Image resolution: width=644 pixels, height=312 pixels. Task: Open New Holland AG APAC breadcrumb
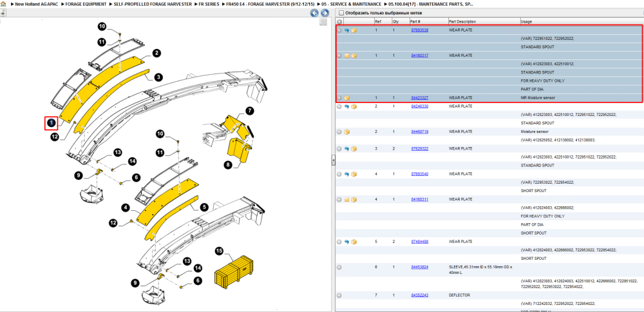point(36,4)
